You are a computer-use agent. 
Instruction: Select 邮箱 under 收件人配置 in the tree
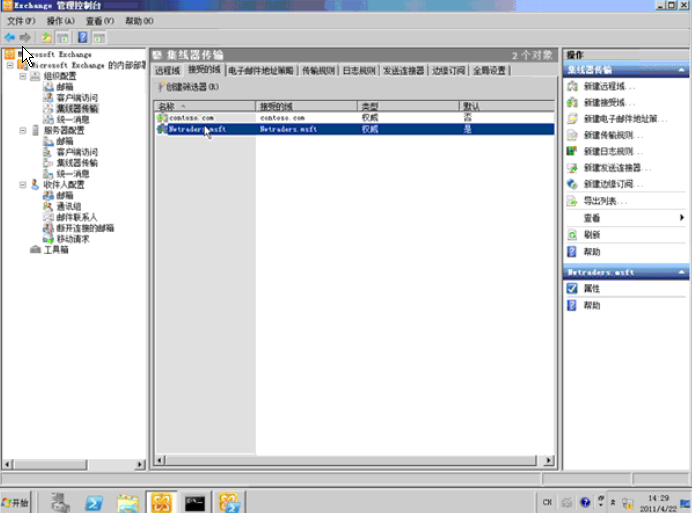point(65,196)
